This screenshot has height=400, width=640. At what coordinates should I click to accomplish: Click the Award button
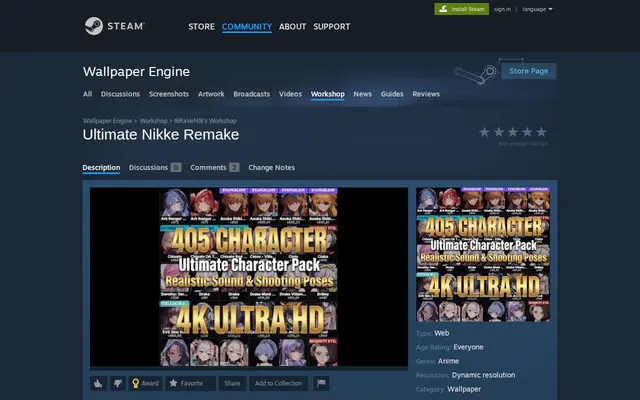[x=145, y=383]
